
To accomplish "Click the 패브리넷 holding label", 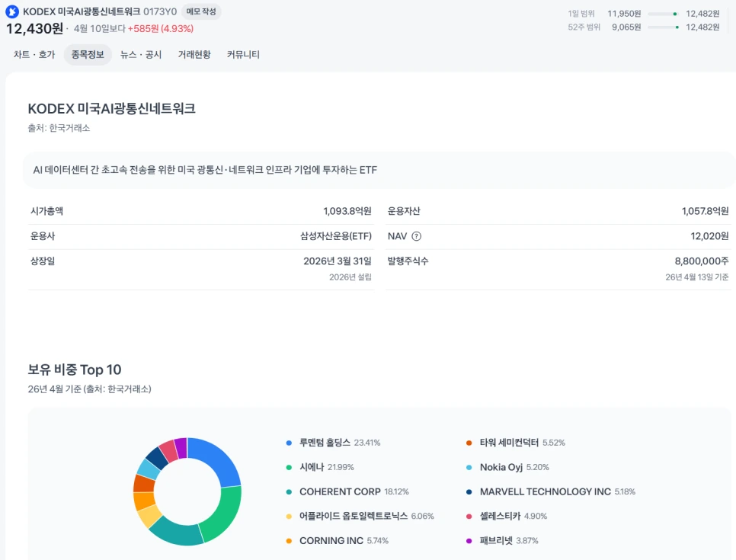I will tap(496, 541).
